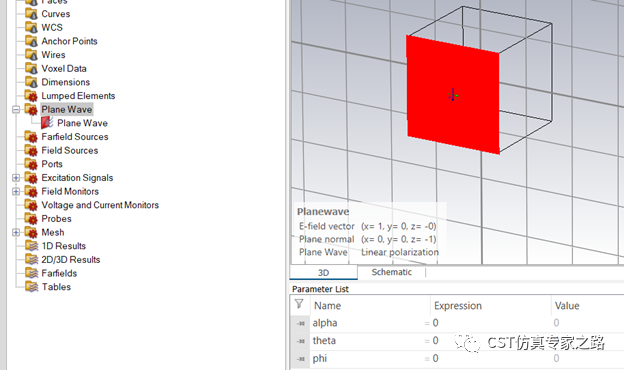
Task: Select Voltage and Current Monitors item
Action: pyautogui.click(x=100, y=205)
